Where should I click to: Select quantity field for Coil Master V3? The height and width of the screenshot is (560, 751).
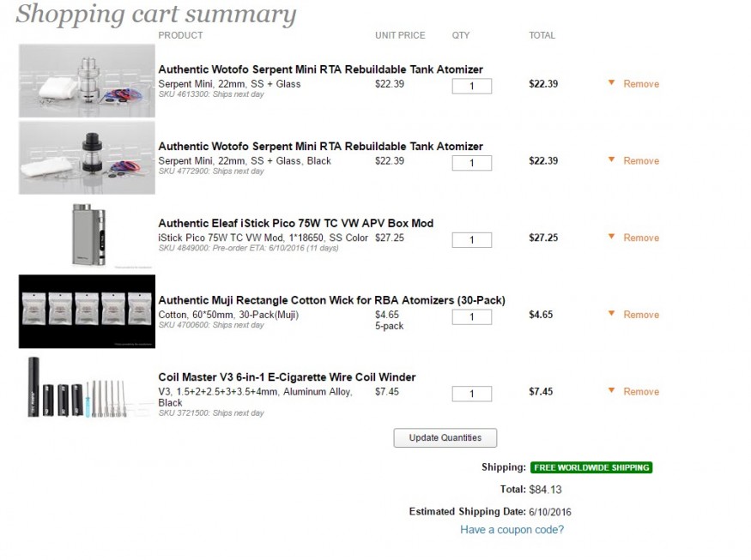[x=472, y=394]
